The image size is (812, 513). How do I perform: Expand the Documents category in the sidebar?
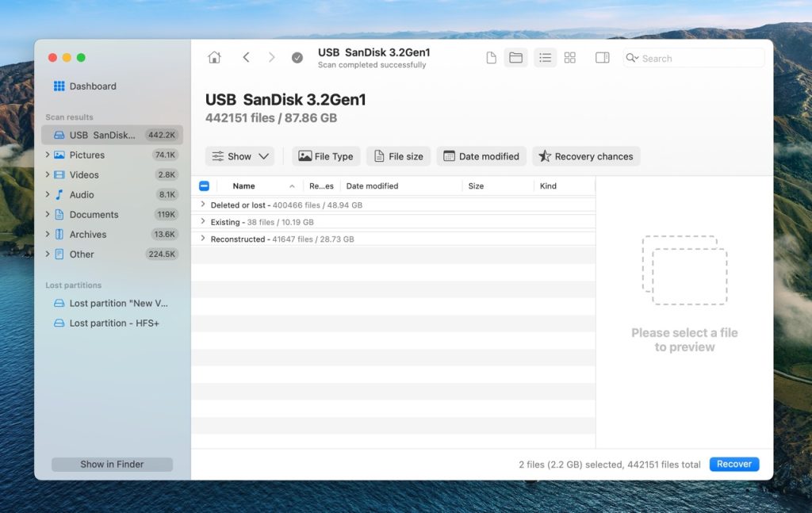48,214
